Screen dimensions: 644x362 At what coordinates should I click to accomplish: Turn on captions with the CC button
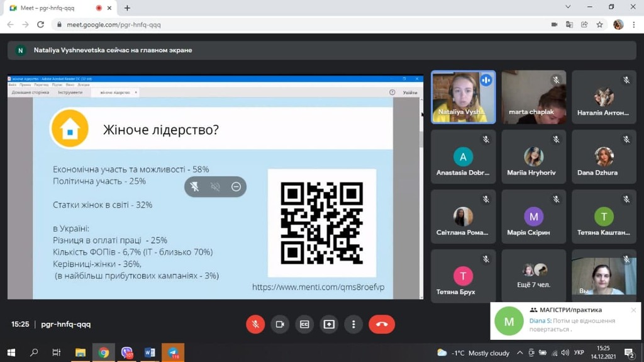304,324
